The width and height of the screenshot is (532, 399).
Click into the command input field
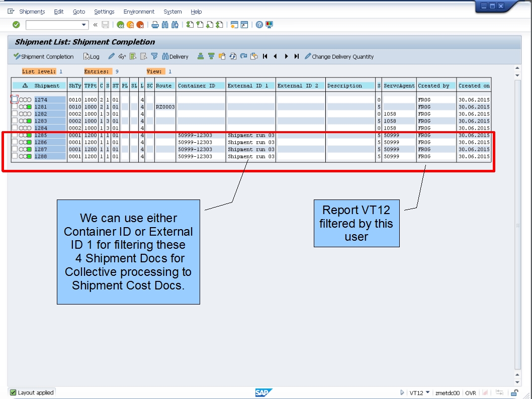pos(54,25)
